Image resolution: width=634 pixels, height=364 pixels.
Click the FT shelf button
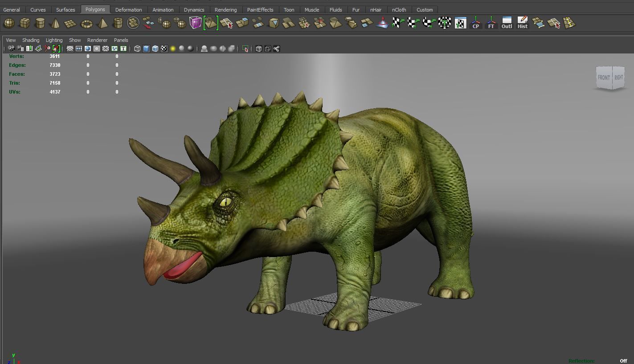tap(491, 23)
